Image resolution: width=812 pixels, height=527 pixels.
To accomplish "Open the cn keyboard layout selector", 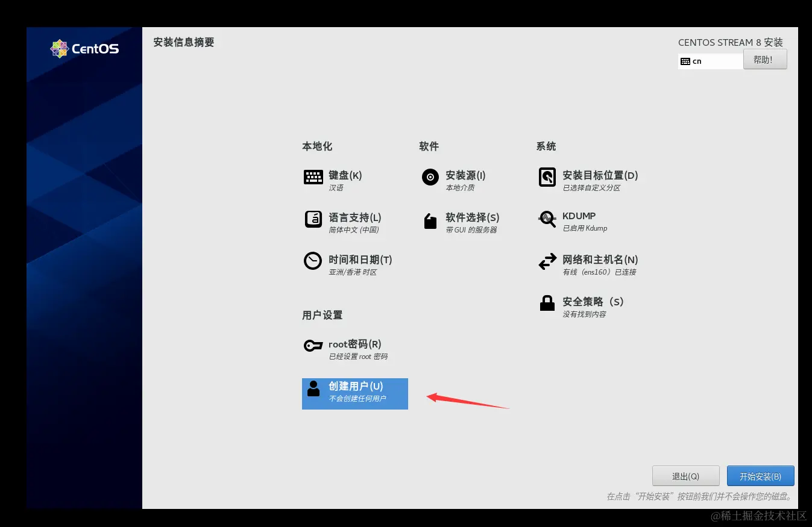I will pos(710,60).
